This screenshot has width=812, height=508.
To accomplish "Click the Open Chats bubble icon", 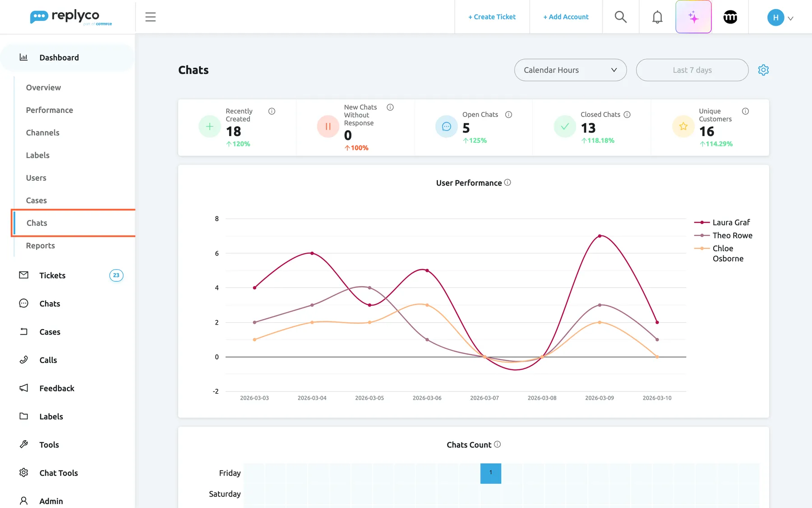I will 447,127.
